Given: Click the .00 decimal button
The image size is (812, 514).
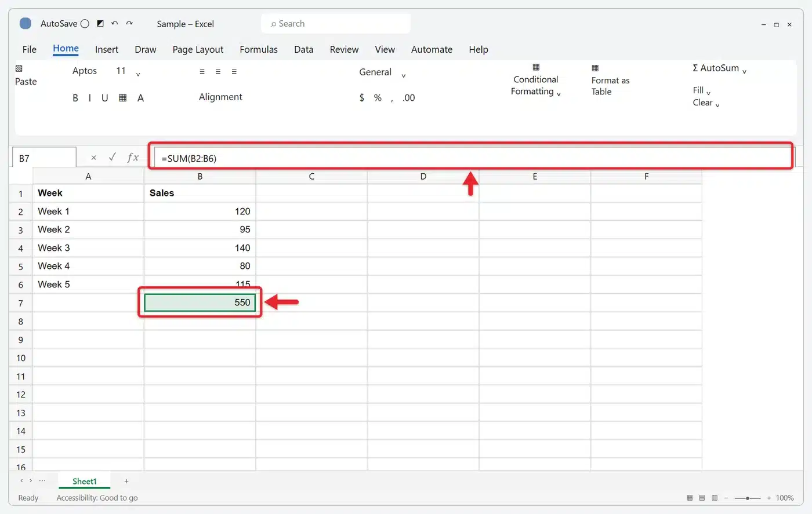Looking at the screenshot, I should (x=409, y=98).
